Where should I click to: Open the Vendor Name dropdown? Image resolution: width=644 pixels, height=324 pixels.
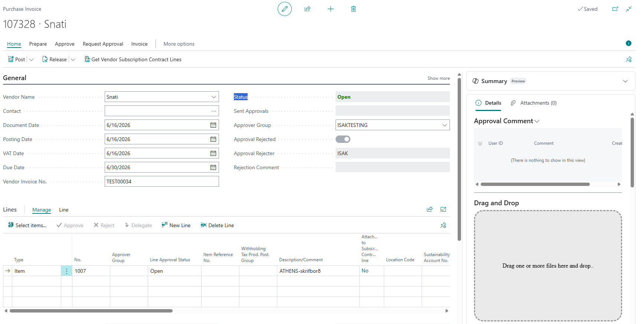[214, 97]
